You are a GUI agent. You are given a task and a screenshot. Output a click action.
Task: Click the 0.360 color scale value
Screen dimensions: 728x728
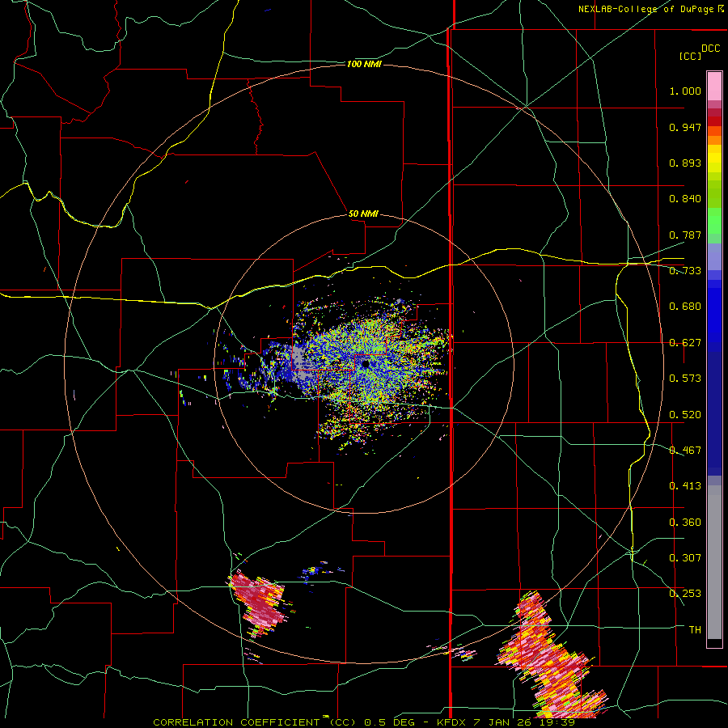[x=685, y=523]
